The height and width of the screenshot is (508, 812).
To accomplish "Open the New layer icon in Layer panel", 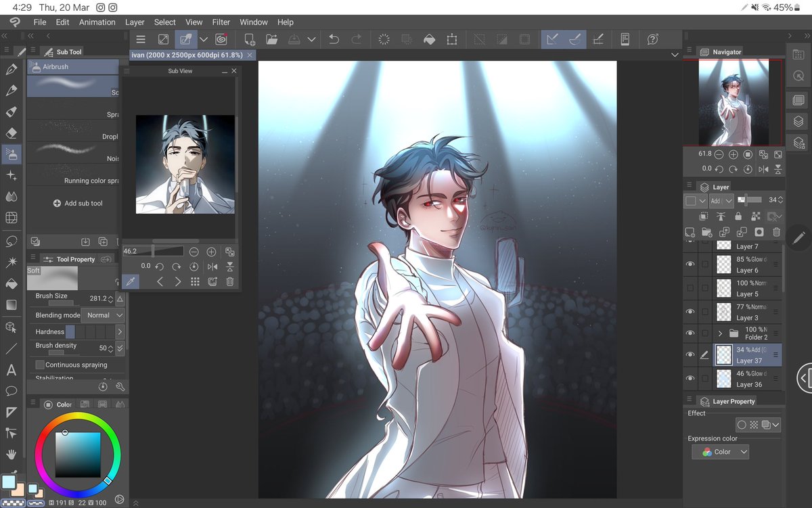I will (691, 232).
